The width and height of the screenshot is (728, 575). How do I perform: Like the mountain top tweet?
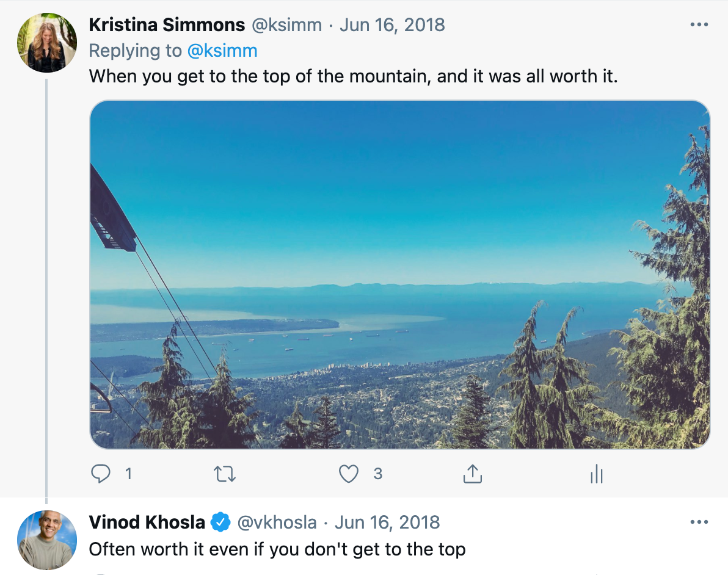coord(348,474)
